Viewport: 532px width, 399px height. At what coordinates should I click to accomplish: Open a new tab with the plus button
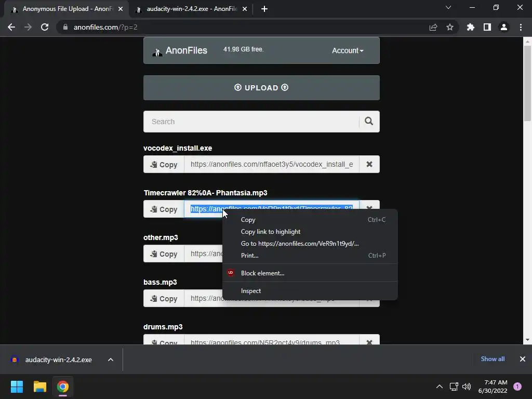click(x=264, y=9)
